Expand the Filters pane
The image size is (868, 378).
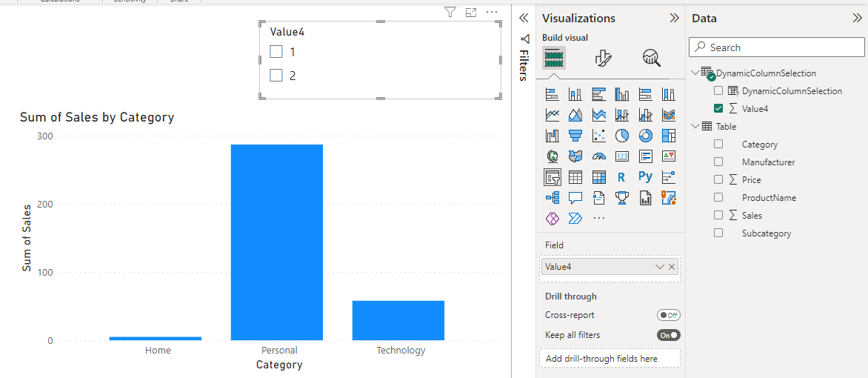click(524, 19)
